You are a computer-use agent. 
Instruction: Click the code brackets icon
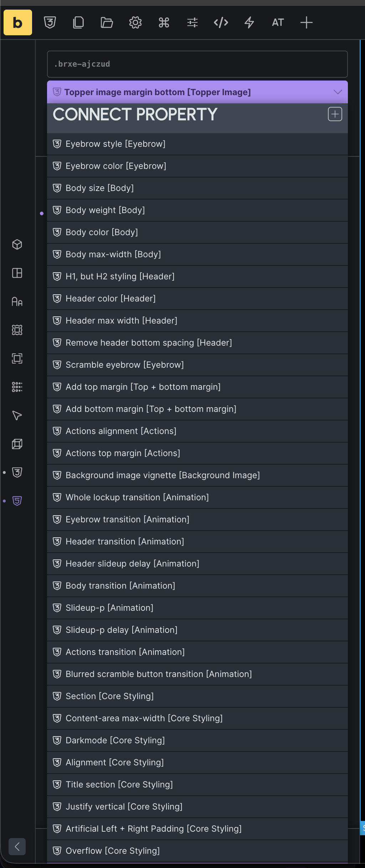[x=221, y=22]
